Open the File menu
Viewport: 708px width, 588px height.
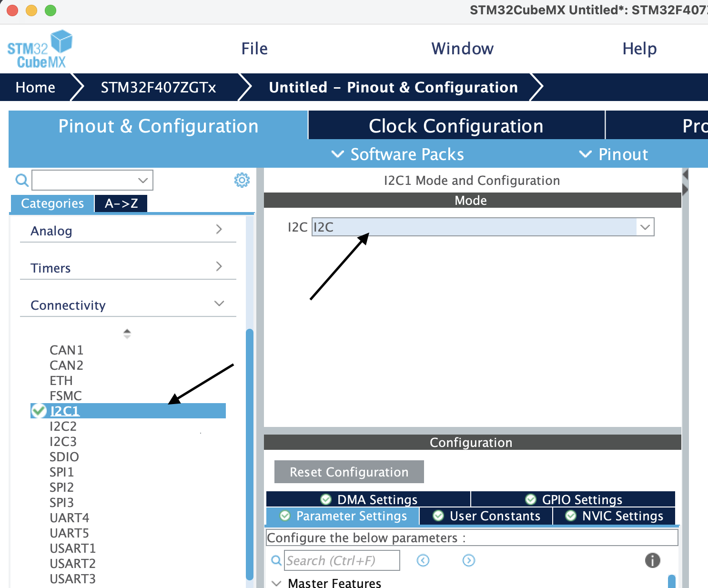pos(254,49)
